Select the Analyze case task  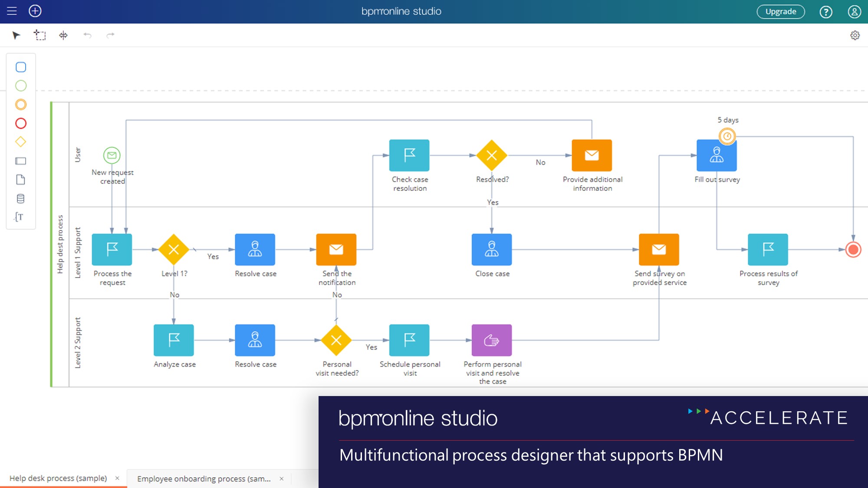click(x=174, y=340)
